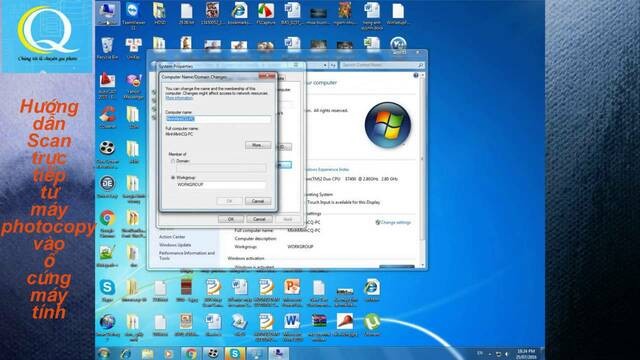Click the WORKGROUP text field
This screenshot has width=640, height=360.
click(x=221, y=184)
